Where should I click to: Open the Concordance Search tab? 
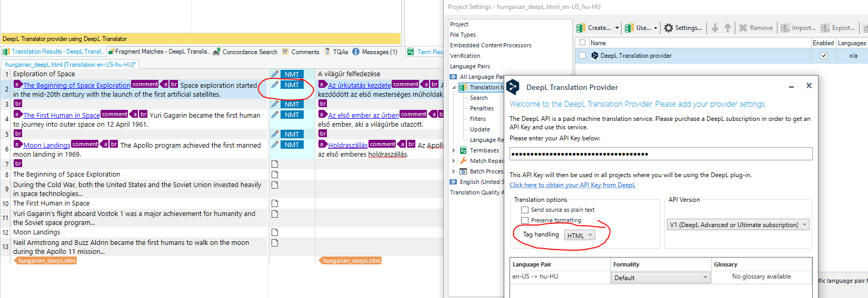245,52
